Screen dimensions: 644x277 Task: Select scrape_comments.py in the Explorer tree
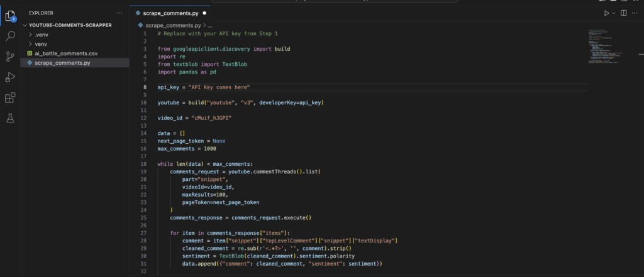pyautogui.click(x=62, y=63)
